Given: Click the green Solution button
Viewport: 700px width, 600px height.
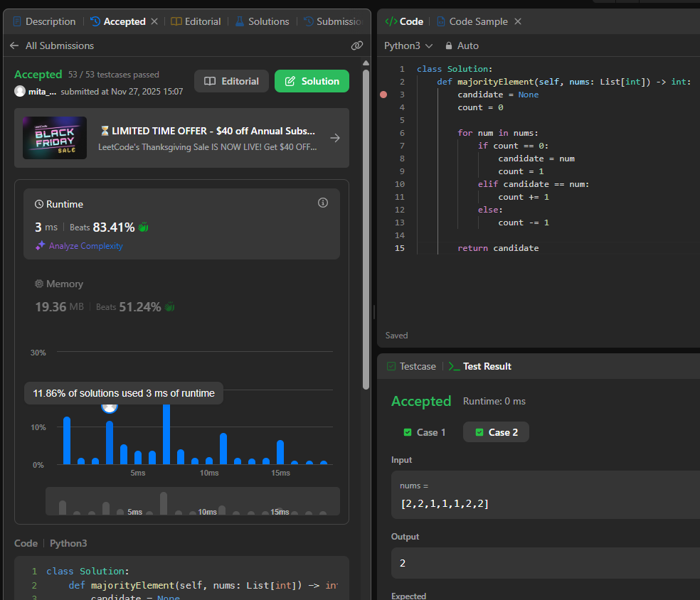Looking at the screenshot, I should pos(312,81).
